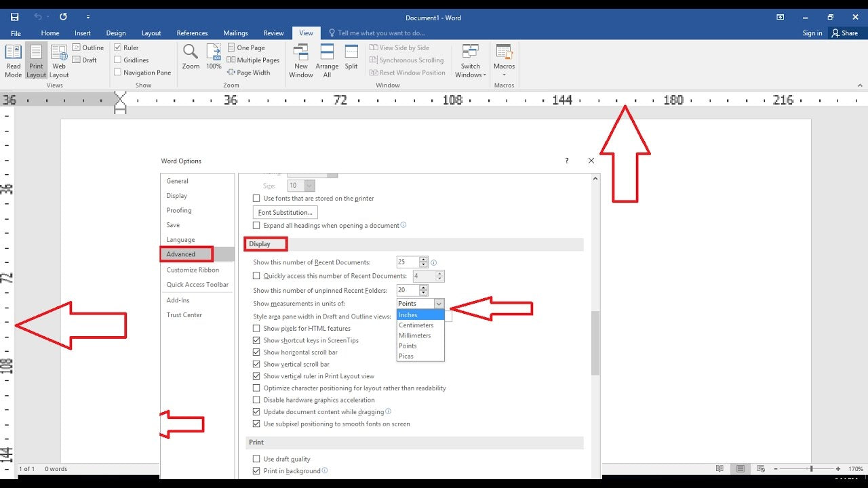Screen dimensions: 868x488
Task: Repeat action in Quick Access Toolbar
Action: coord(63,17)
